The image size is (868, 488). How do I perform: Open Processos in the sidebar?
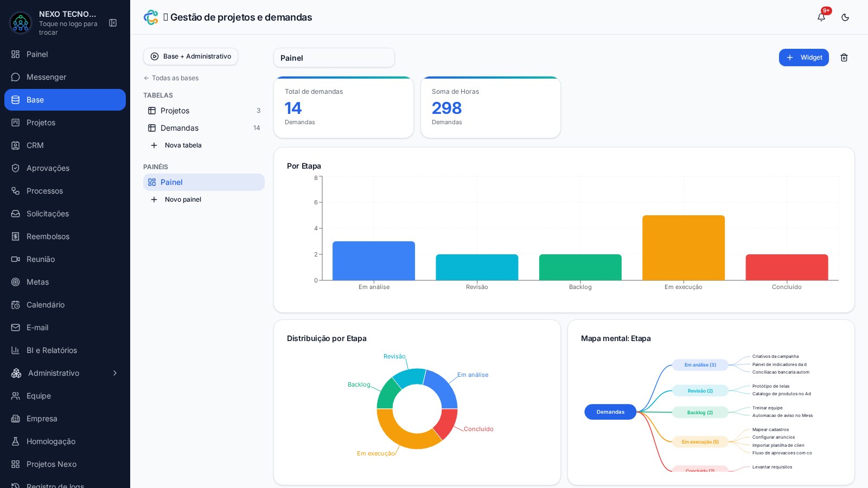tap(65, 191)
